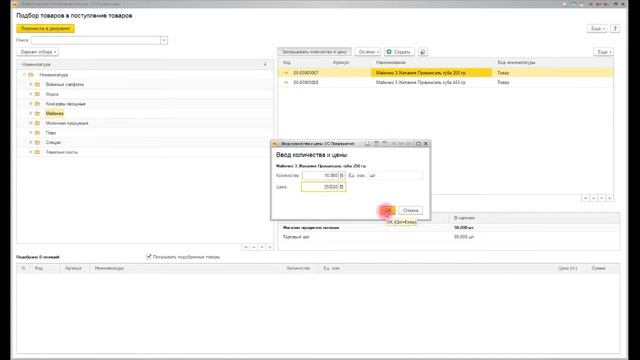Click folder icon of Молочная продукция

pos(37,123)
